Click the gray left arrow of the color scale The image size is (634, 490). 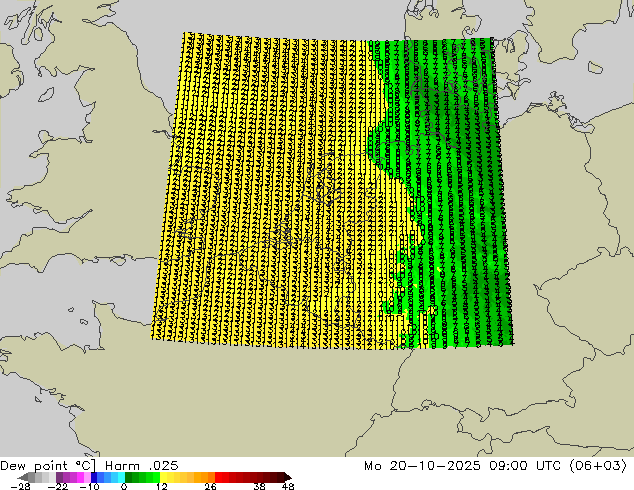pyautogui.click(x=23, y=477)
